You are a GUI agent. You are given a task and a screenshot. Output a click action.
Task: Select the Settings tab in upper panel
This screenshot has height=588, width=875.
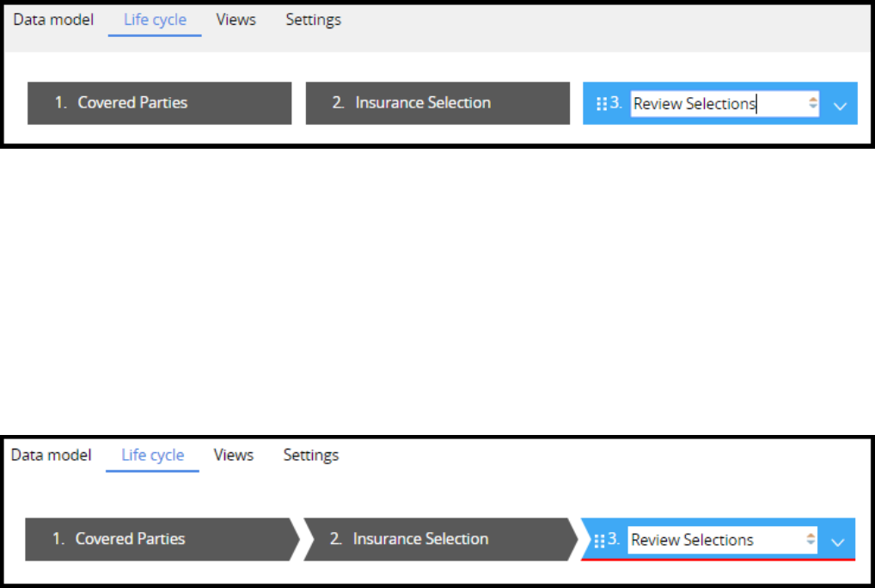313,20
